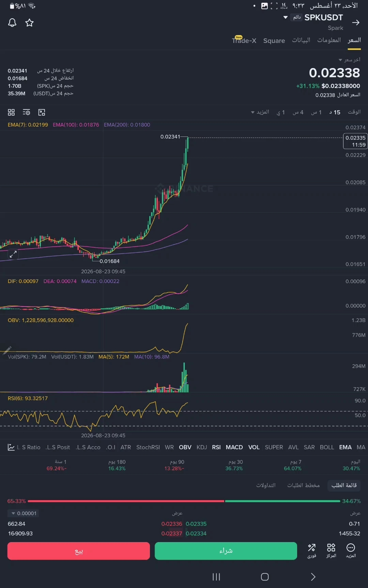Open Trade-X tab
368x588 pixels.
(244, 40)
